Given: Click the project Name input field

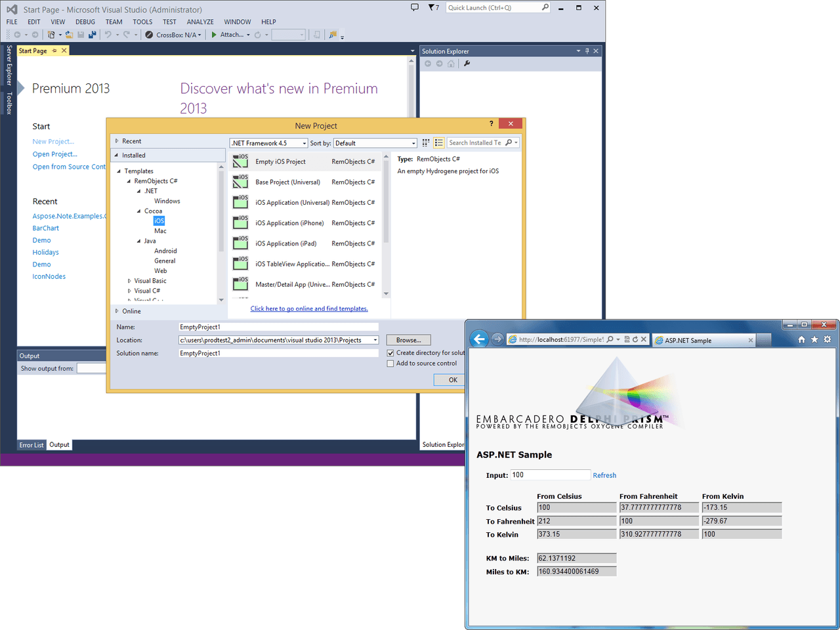Looking at the screenshot, I should (278, 327).
